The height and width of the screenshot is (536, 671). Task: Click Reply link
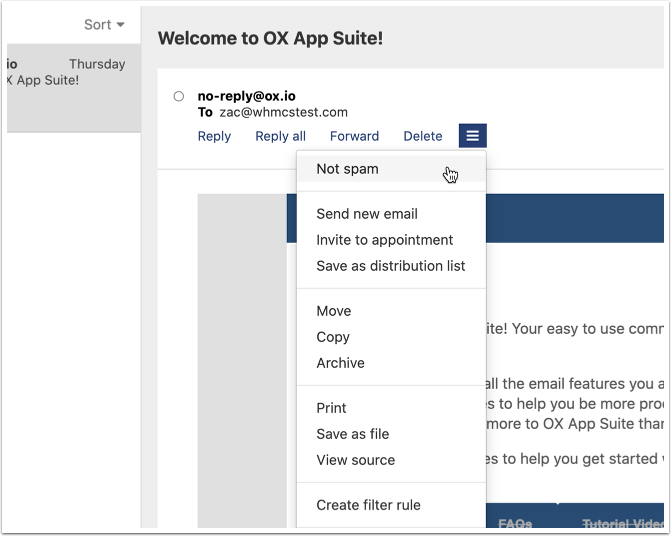[214, 136]
